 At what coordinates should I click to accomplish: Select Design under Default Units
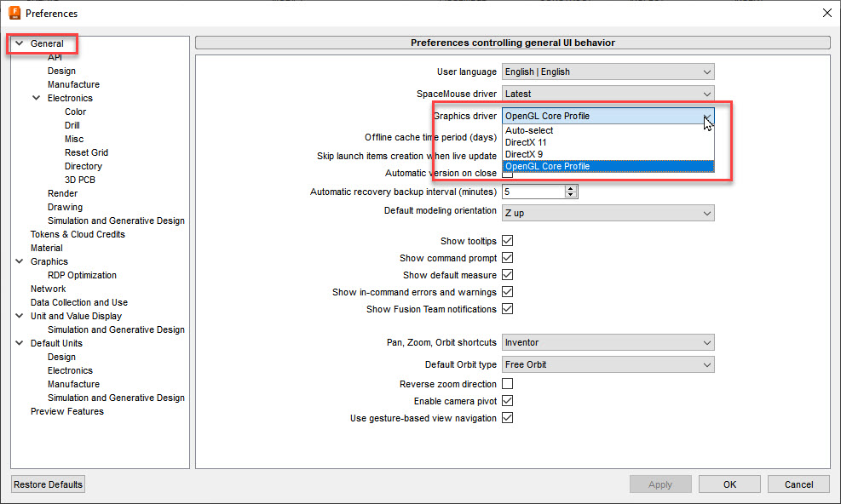(61, 357)
